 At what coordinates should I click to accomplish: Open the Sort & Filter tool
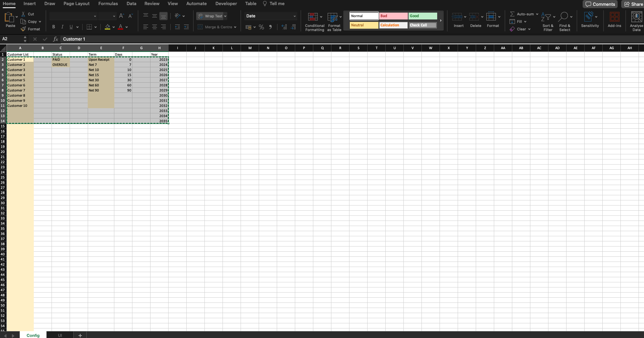[547, 20]
